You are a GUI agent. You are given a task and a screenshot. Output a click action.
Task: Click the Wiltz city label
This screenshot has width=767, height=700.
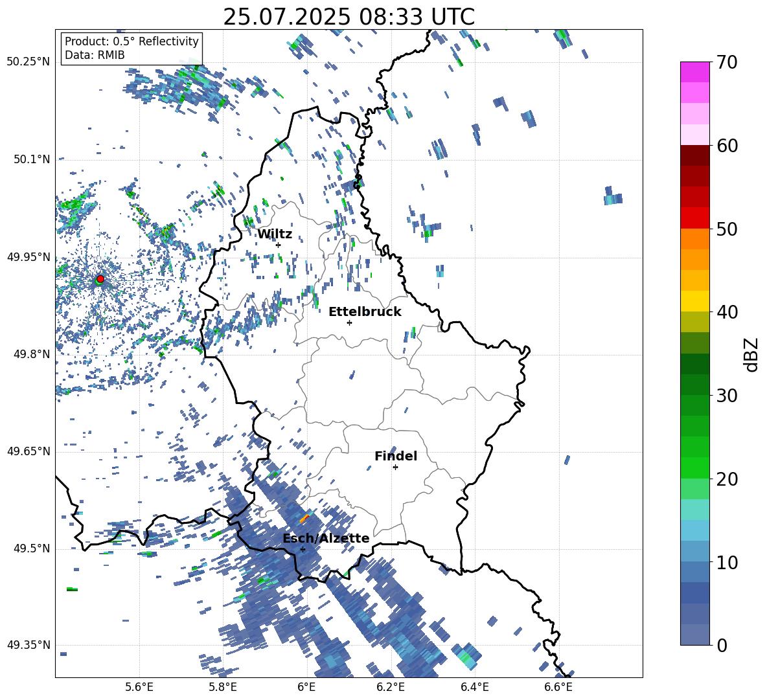[x=275, y=234]
